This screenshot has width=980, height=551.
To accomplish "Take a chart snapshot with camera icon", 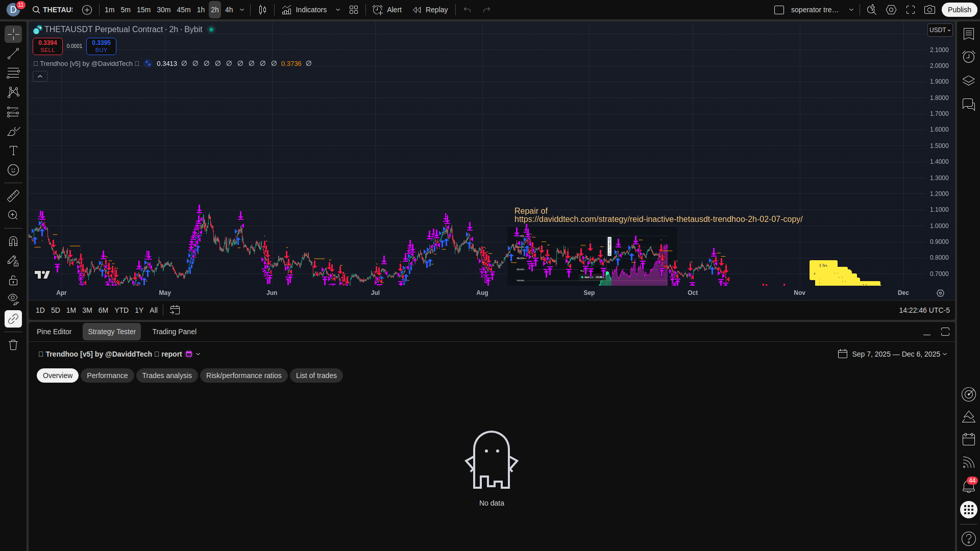I will click(x=929, y=10).
